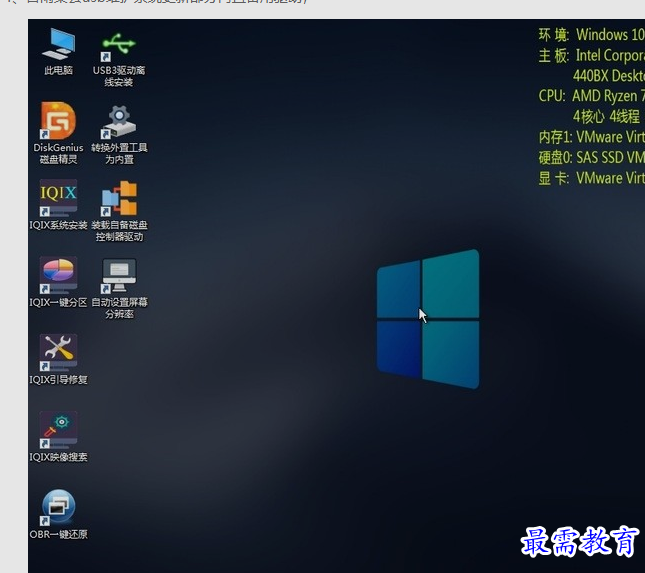Select 自动设置屏幕分辨率 monitor icon
The height and width of the screenshot is (573, 645).
tap(119, 275)
